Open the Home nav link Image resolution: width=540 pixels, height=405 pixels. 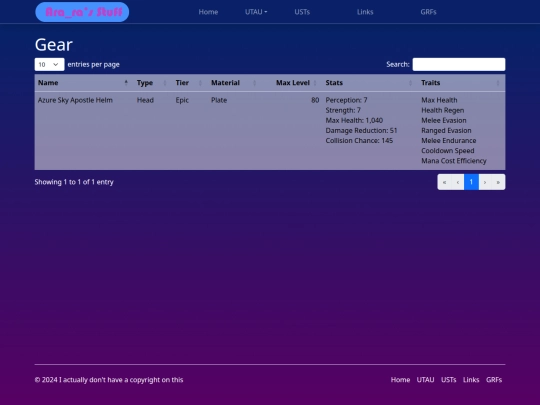click(x=208, y=12)
